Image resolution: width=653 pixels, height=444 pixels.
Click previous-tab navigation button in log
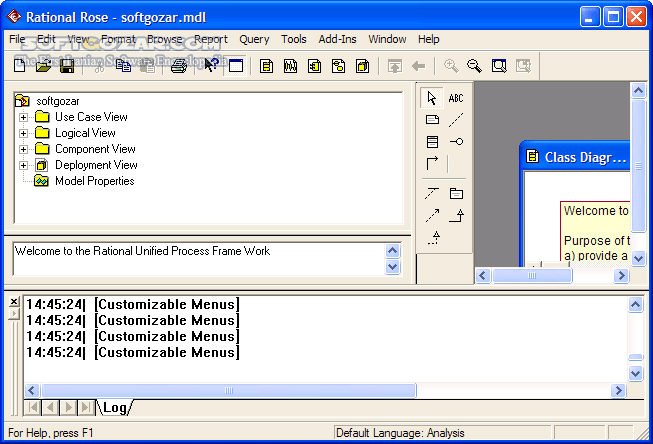tap(50, 407)
